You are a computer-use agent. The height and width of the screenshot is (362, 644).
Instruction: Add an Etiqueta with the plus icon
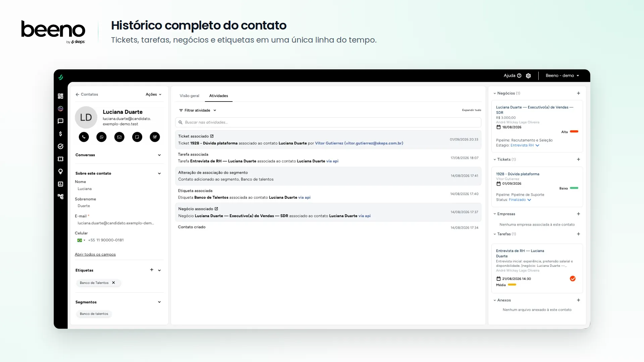[x=152, y=270]
